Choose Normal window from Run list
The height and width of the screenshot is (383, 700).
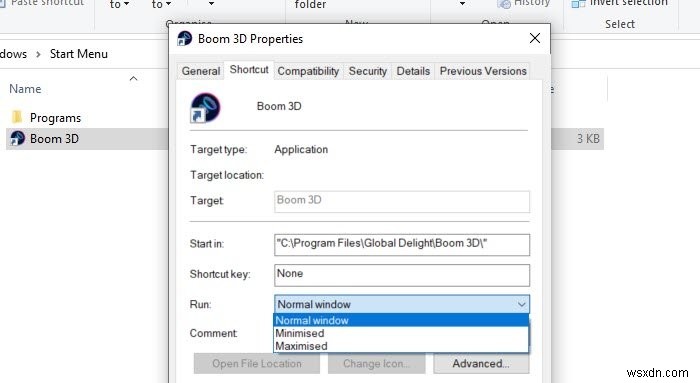(401, 321)
